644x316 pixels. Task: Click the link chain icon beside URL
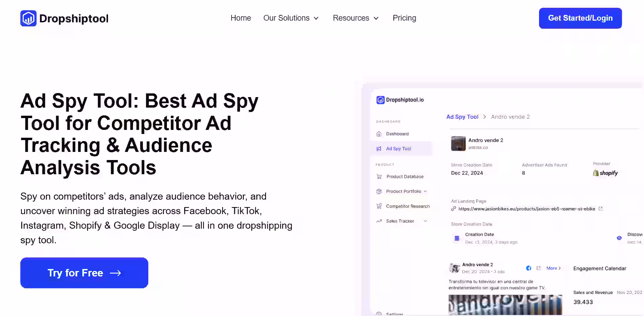pos(453,209)
